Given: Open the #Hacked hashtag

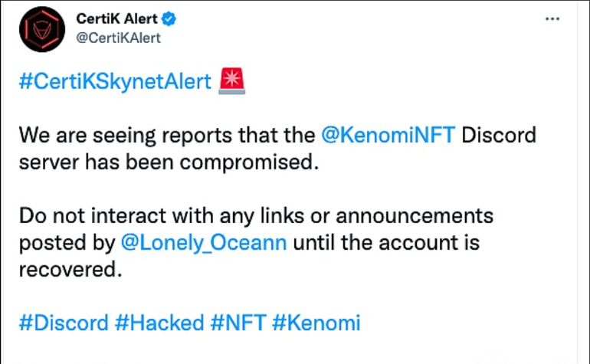Looking at the screenshot, I should tap(159, 323).
